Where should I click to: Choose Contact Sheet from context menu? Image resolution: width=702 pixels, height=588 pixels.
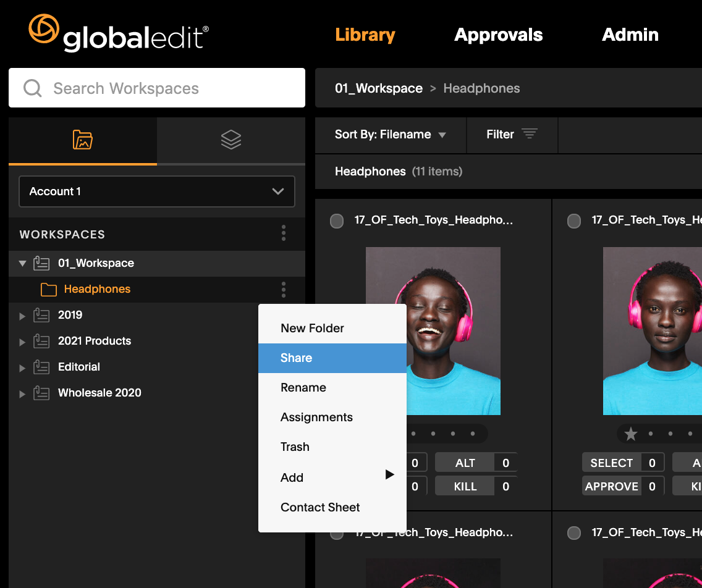pos(332,507)
